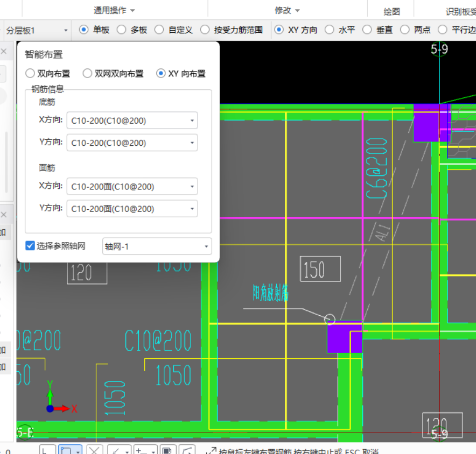Uncheck the 选择参照轴网 checkbox
Image resolution: width=476 pixels, height=454 pixels.
pos(30,246)
